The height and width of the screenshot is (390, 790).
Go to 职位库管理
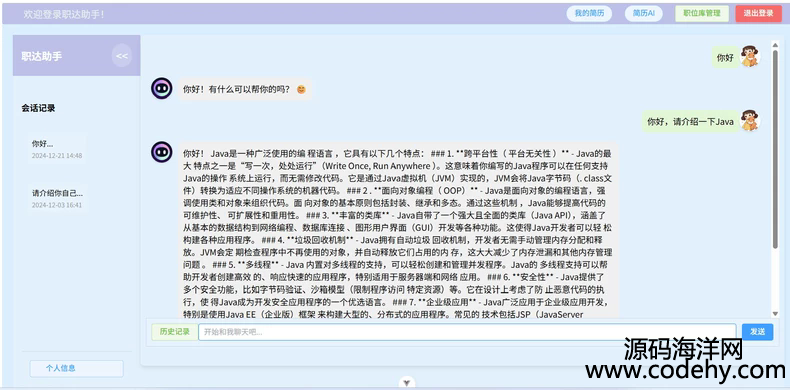pyautogui.click(x=702, y=14)
